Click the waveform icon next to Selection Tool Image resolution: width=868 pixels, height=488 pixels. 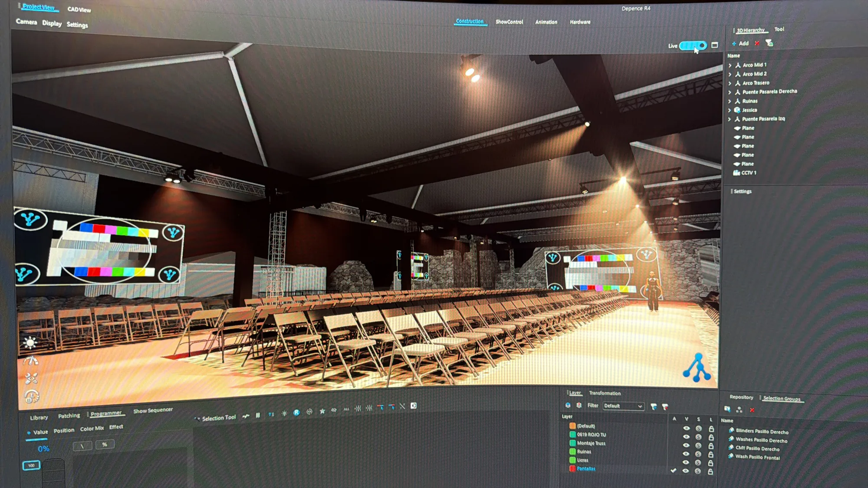246,416
